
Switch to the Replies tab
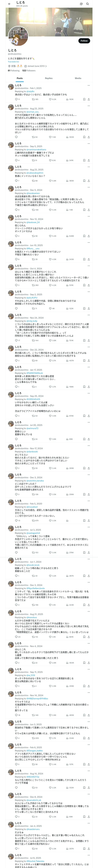click(49, 78)
